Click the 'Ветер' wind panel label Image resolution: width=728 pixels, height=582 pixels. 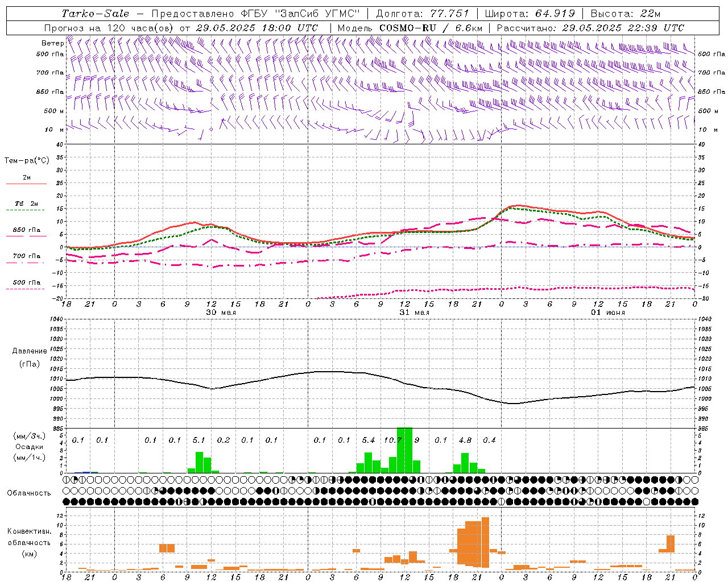(x=52, y=43)
